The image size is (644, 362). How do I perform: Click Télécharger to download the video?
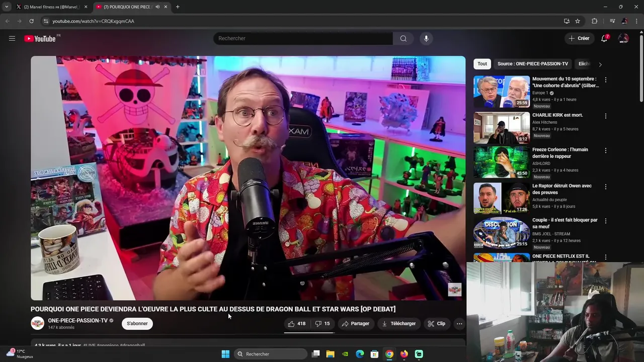[x=398, y=324]
